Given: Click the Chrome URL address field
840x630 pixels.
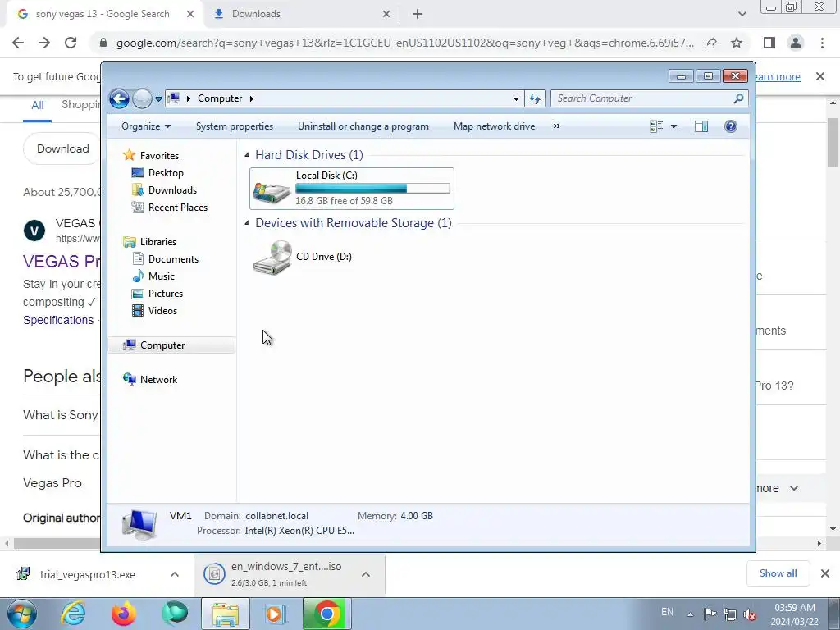Looking at the screenshot, I should coord(404,43).
